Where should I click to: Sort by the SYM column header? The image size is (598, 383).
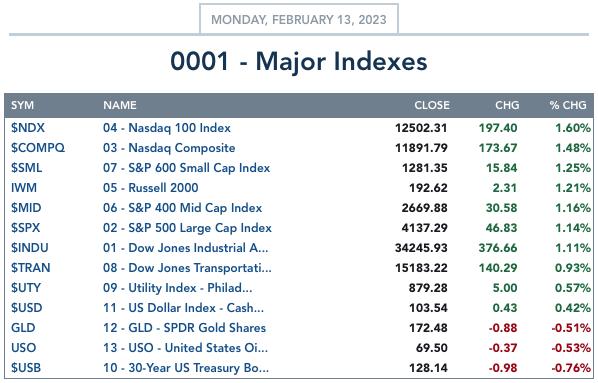[x=23, y=105]
